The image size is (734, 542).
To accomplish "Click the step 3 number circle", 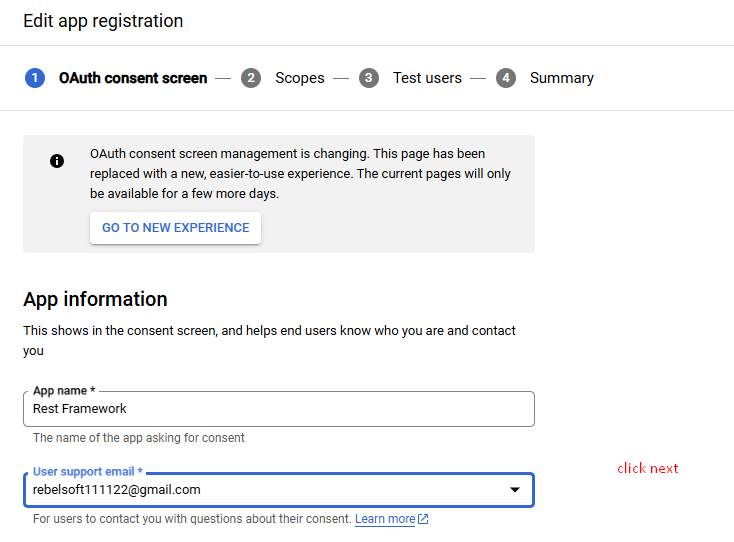I will 369,78.
